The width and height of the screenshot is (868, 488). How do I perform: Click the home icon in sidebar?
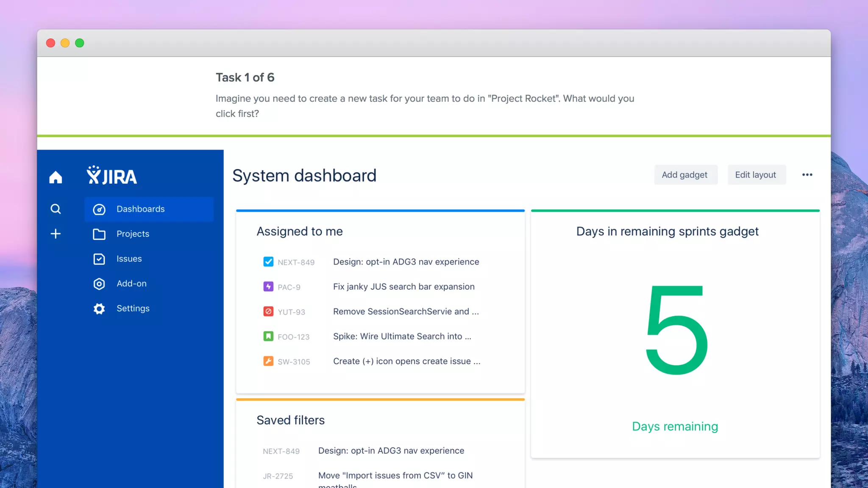coord(56,177)
